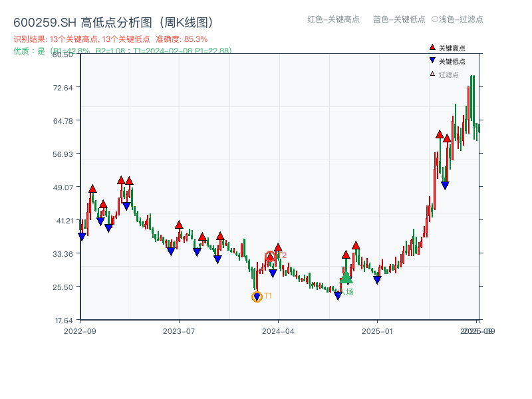Screen dimensions: 532x399
Task: Click the blue low marker in the 2025 rally
Action: point(445,186)
